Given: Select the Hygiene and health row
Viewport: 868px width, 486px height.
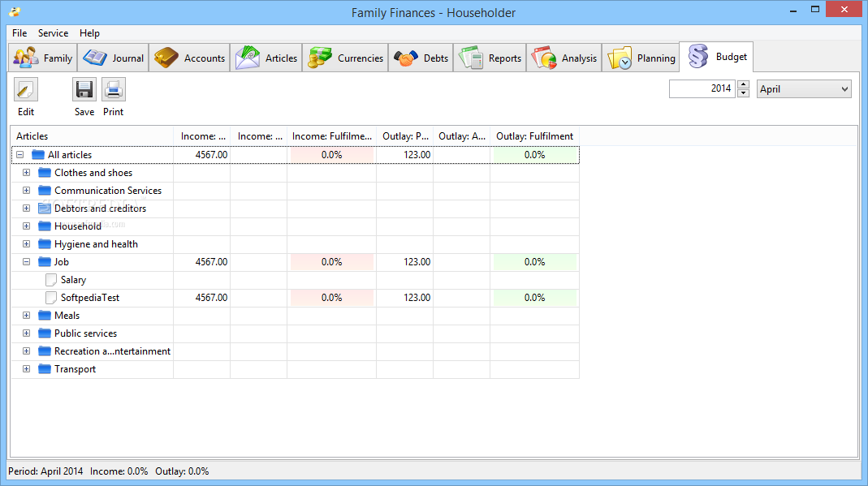Looking at the screenshot, I should 295,244.
